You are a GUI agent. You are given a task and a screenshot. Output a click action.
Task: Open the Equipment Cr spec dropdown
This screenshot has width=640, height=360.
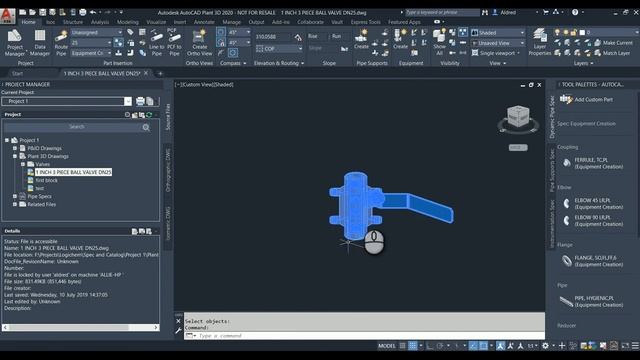click(x=91, y=53)
